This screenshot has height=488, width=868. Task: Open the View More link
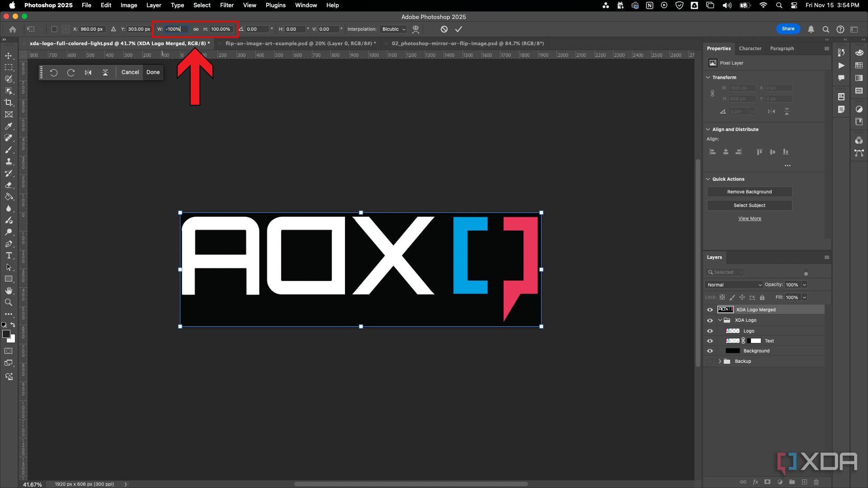point(750,219)
